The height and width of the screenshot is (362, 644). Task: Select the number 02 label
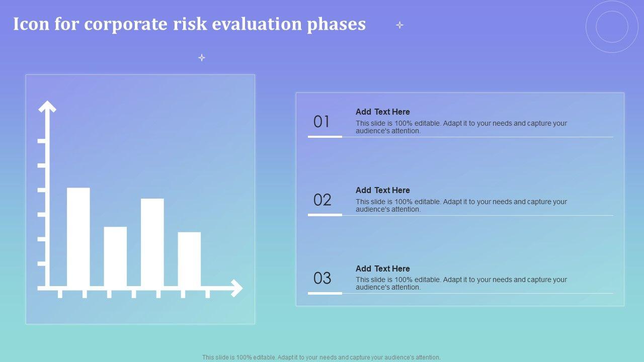click(x=323, y=200)
